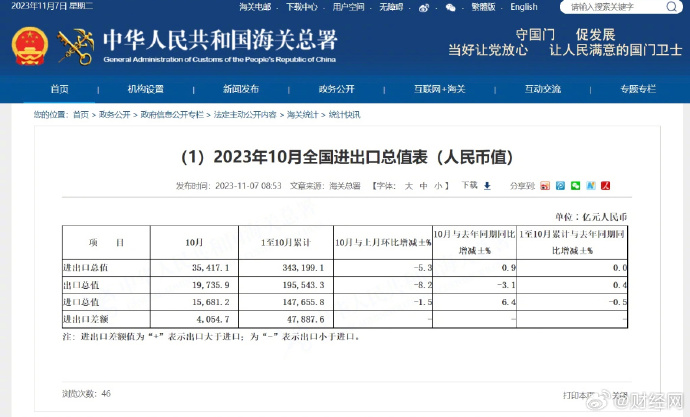Click 单位：亿元人民币 label

pos(591,217)
